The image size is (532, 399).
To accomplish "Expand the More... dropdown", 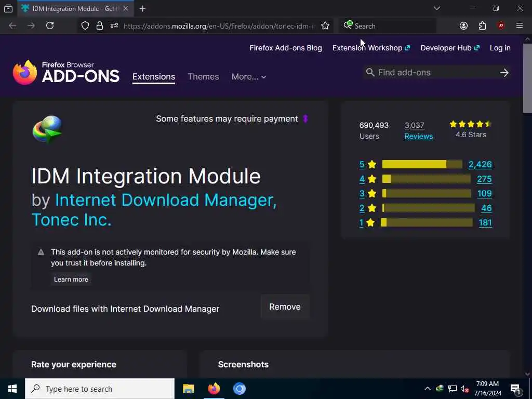I will click(249, 77).
